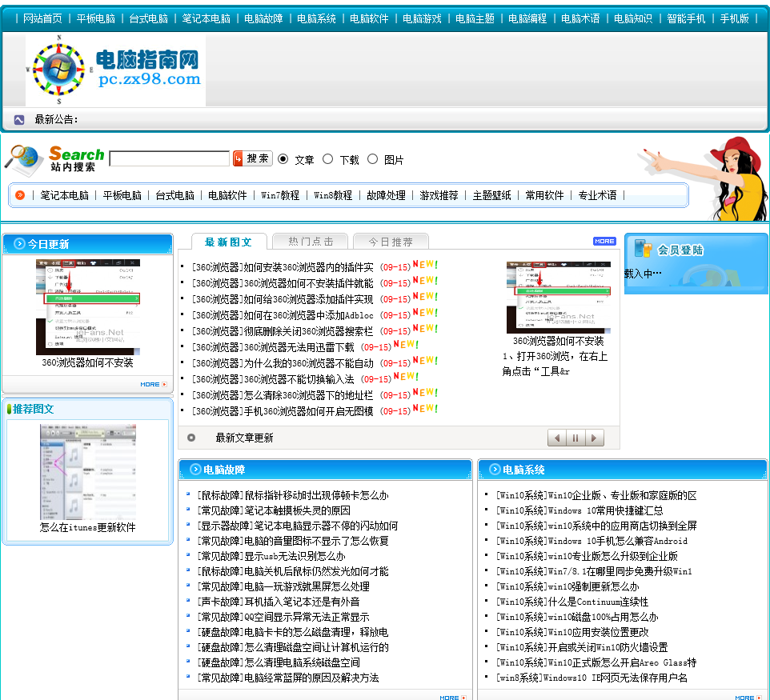Screen dimensions: 770x700
Task: Click the round icon beside 最新文章更新
Action: pos(191,438)
